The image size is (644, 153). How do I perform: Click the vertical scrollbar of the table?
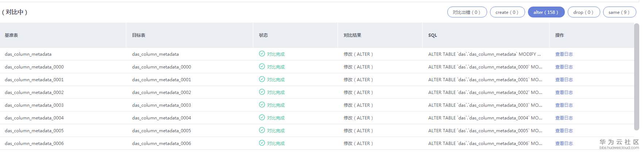click(x=637, y=76)
